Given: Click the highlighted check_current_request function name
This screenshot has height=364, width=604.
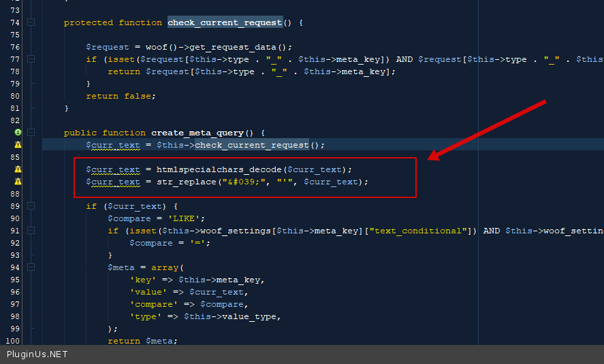Looking at the screenshot, I should coord(225,22).
